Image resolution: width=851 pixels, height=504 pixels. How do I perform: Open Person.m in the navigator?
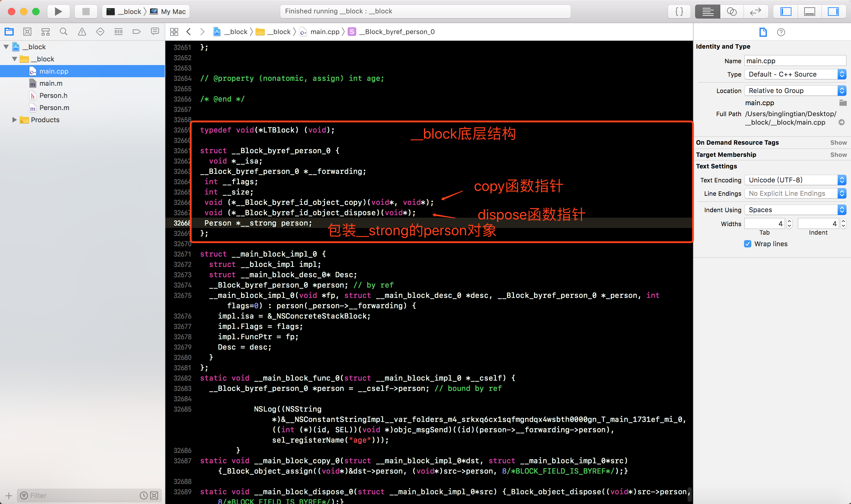point(83,108)
